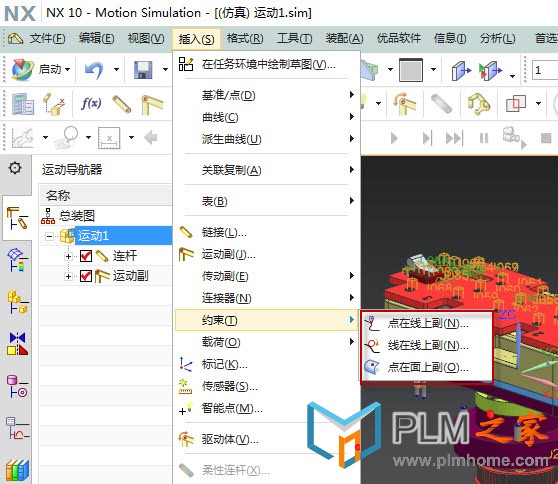Click the Save floppy disk icon

[143, 70]
